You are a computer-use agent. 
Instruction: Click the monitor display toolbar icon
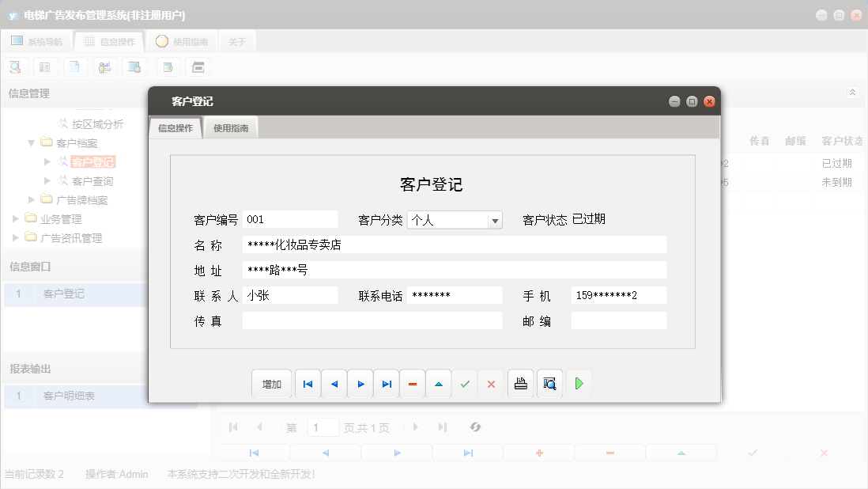[135, 66]
